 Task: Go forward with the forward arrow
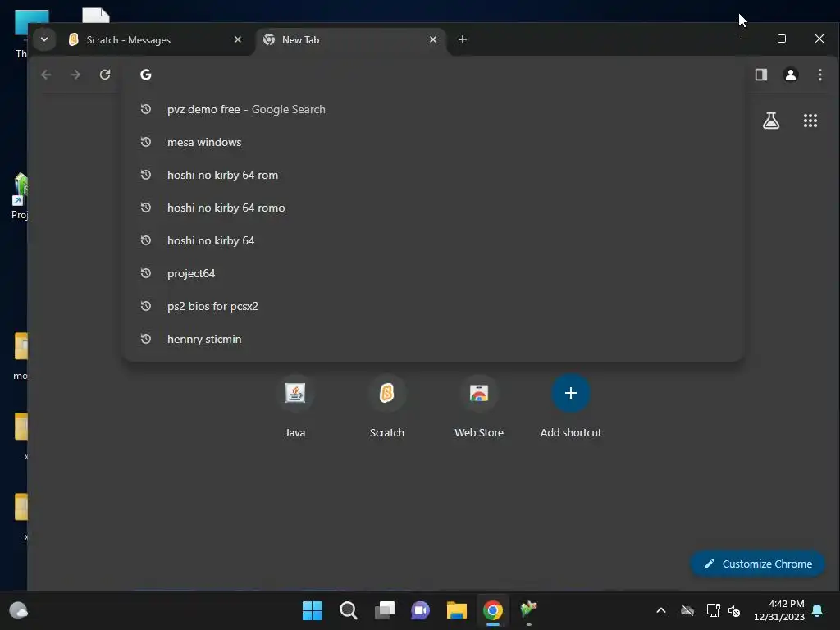(75, 75)
